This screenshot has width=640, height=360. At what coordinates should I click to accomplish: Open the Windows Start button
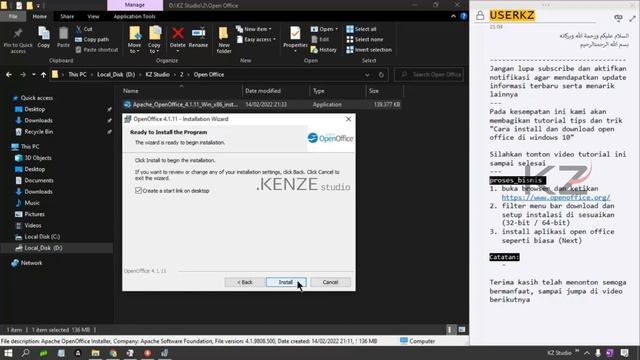coord(8,353)
